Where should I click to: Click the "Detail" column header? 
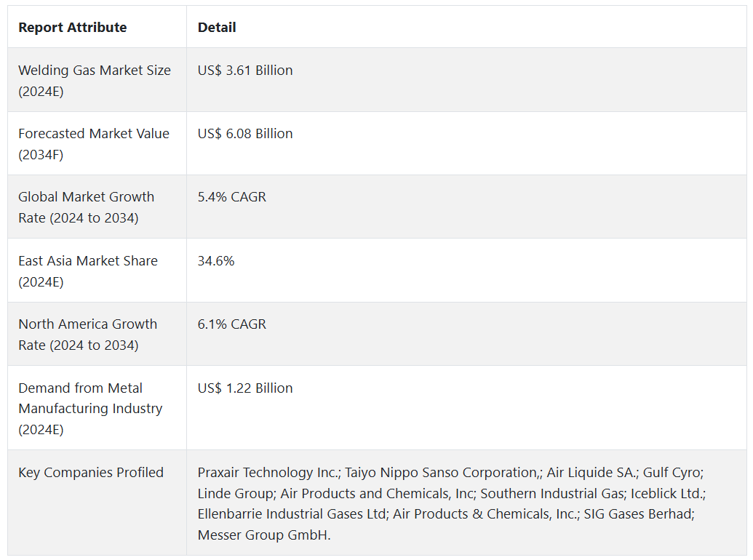click(x=217, y=28)
